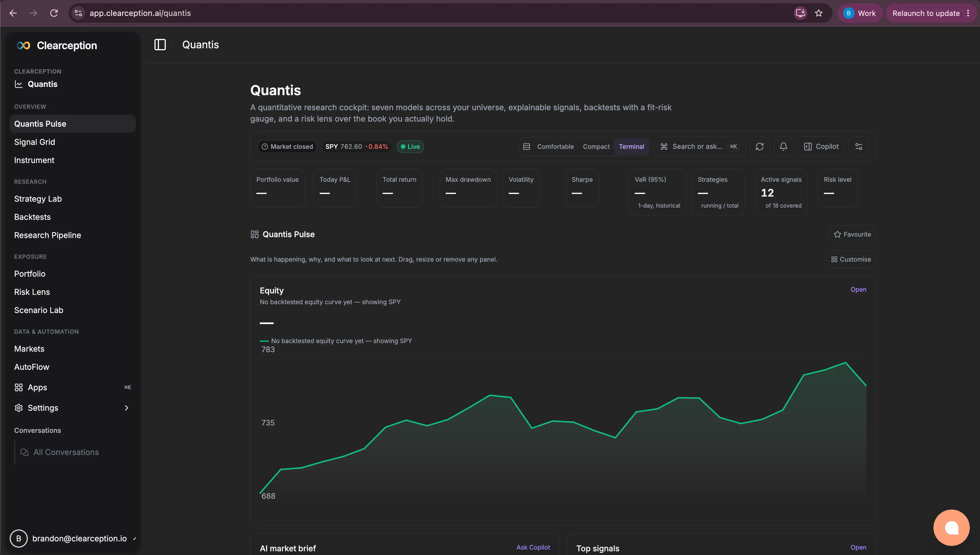Click the Sharpe stat card
The width and height of the screenshot is (980, 555).
(x=582, y=188)
